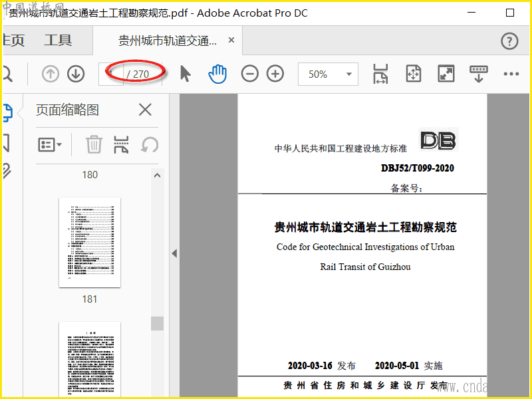This screenshot has height=399, width=532.
Task: Click the document title 贵州城市轨道交通岩土工程勘察规范
Action: [x=365, y=227]
